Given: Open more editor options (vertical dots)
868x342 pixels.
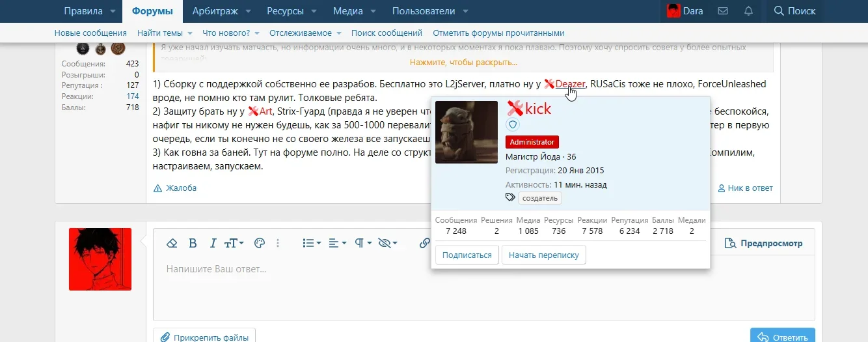Looking at the screenshot, I should coord(278,243).
